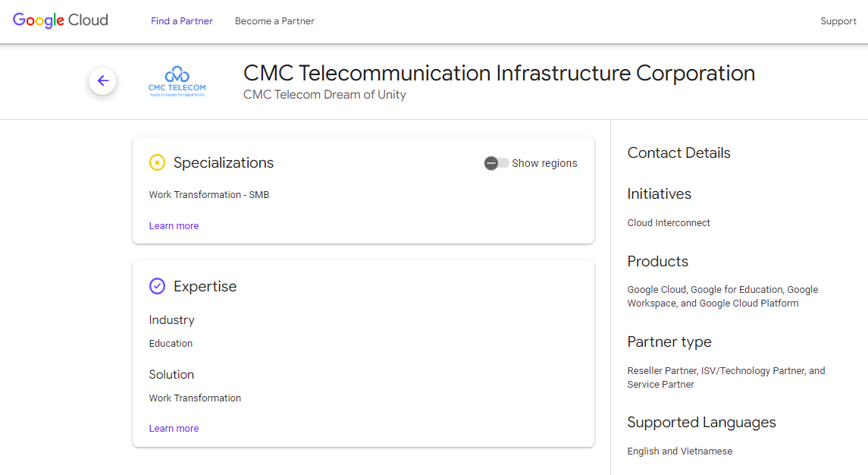This screenshot has width=868, height=475.
Task: Open the Become a Partner tab
Action: point(274,21)
